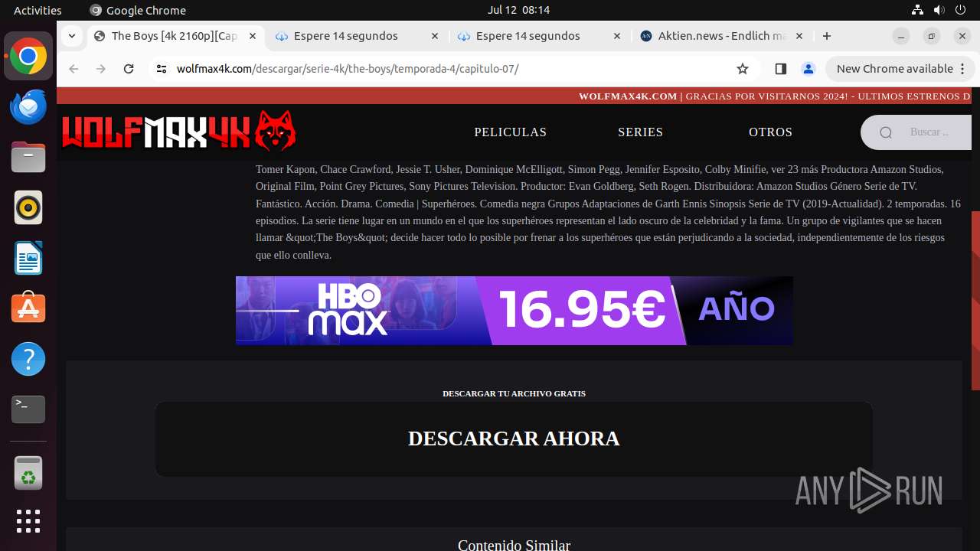
Task: Switch to the Aktien.news tab
Action: pyautogui.click(x=722, y=36)
